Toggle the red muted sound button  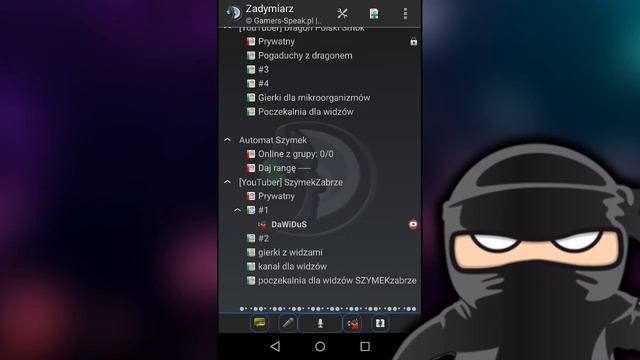353,324
